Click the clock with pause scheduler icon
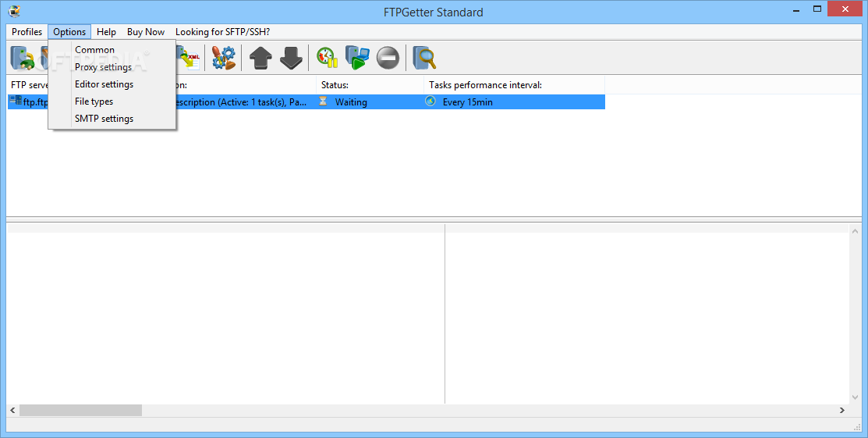 click(328, 58)
